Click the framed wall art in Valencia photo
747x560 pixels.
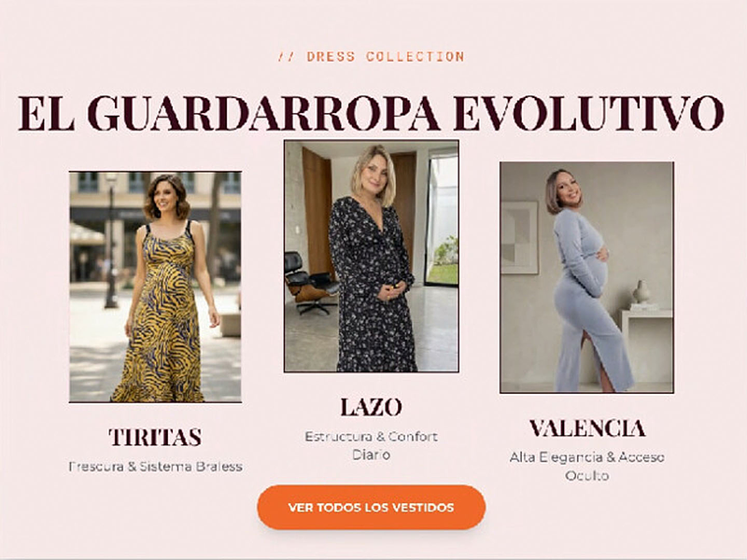[519, 237]
